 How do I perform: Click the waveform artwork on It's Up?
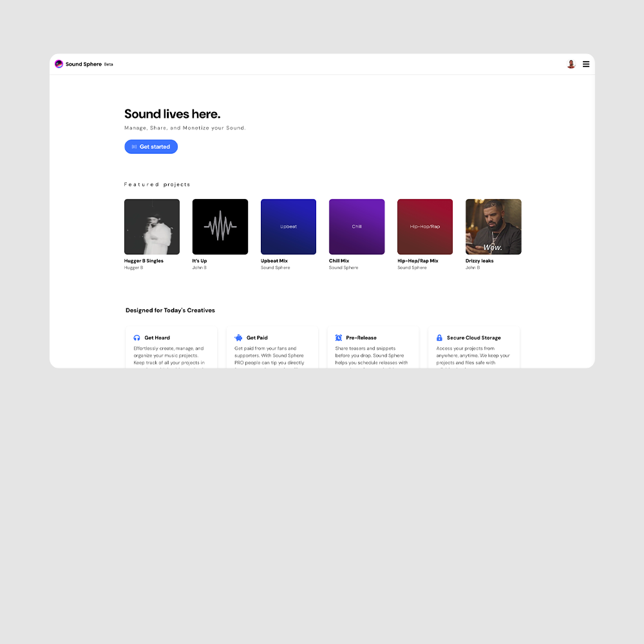[x=220, y=226]
